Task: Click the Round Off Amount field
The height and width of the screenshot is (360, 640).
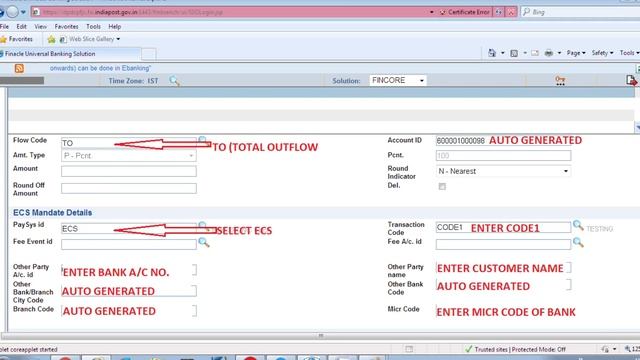Action: point(129,188)
